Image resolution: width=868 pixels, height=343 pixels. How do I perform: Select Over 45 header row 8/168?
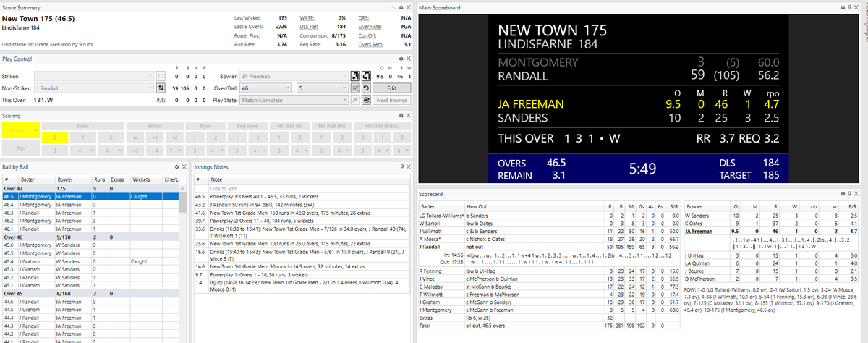tap(89, 295)
